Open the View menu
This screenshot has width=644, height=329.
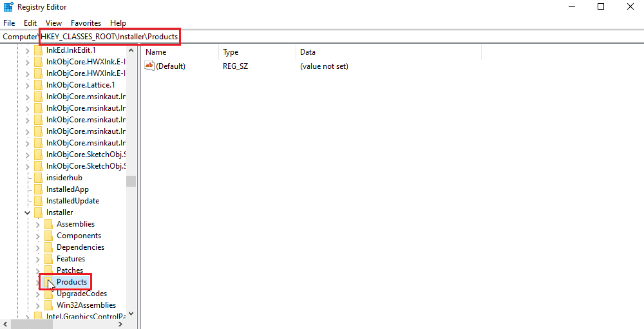coord(54,23)
